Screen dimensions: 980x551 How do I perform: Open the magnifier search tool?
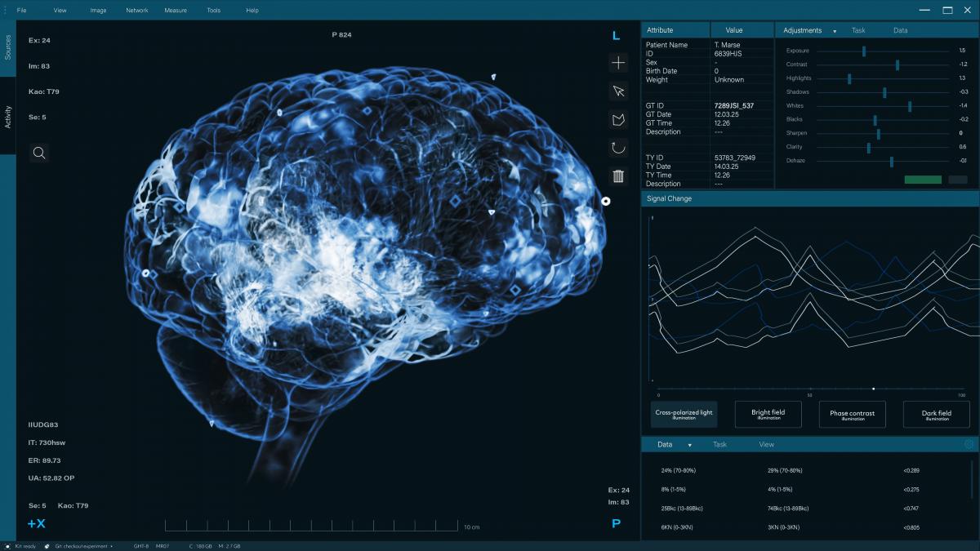point(39,153)
